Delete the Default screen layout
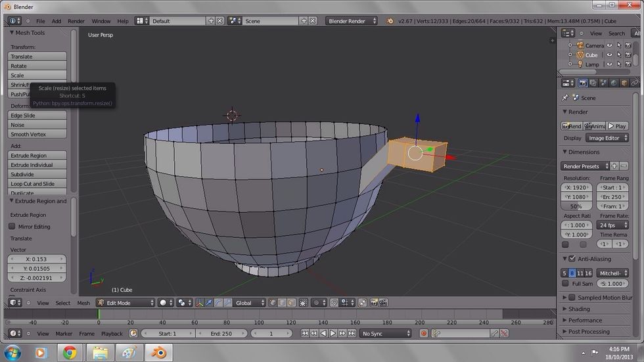Screen dimensions: 644x362 point(220,20)
